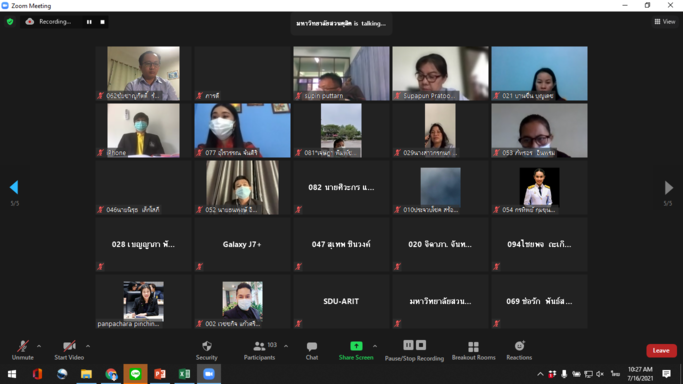Open video options arrow beside Start Video
The height and width of the screenshot is (384, 683).
(x=88, y=347)
